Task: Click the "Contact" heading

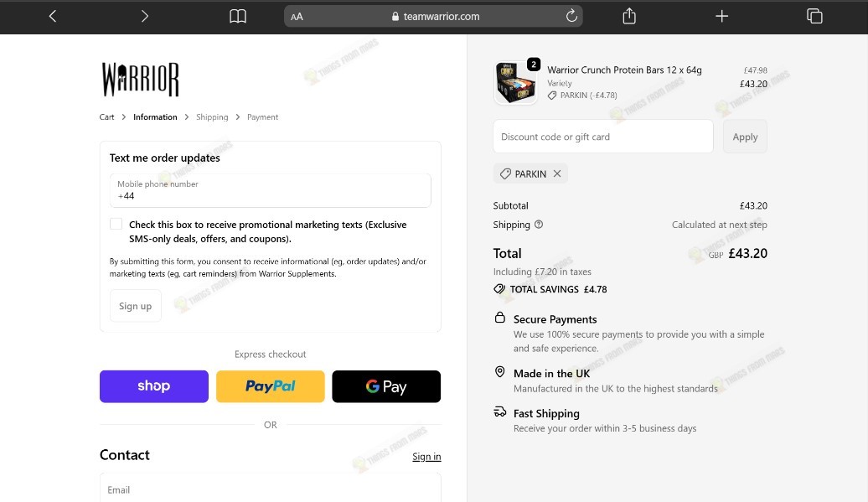Action: pyautogui.click(x=125, y=455)
